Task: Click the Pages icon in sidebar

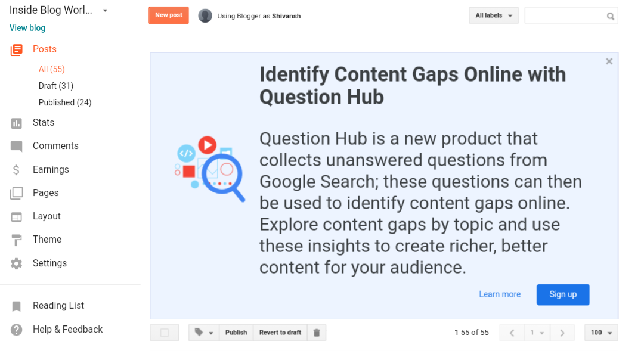Action: [x=17, y=193]
